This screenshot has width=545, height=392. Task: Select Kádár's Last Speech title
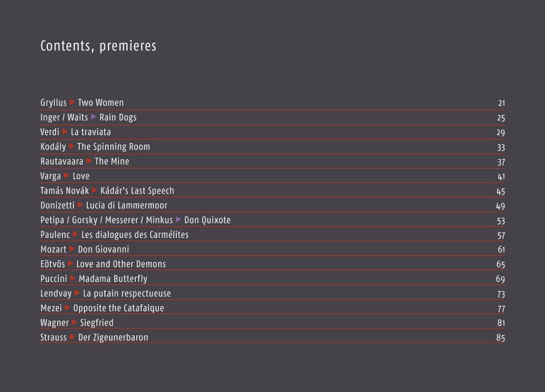[137, 191]
